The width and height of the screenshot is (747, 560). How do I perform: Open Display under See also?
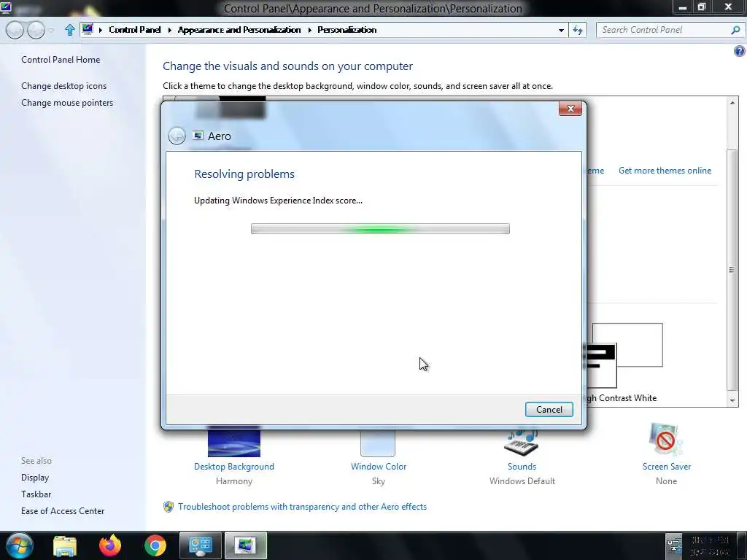click(35, 477)
